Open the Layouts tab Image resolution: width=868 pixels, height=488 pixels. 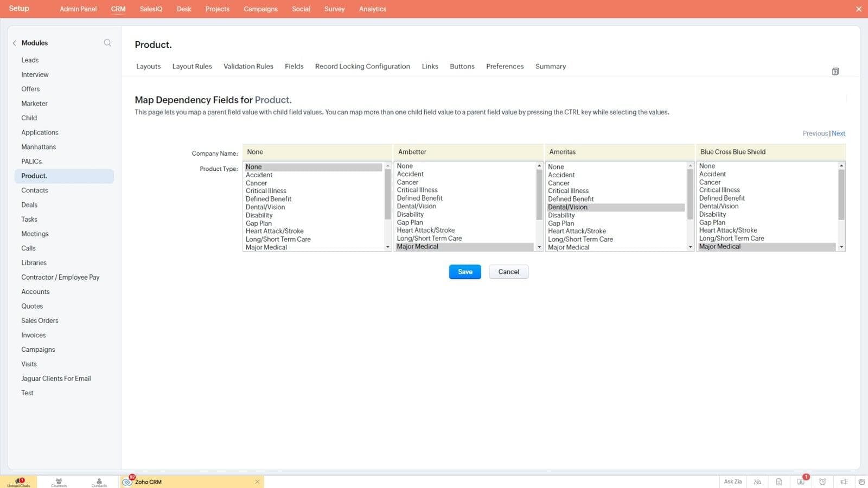pos(148,66)
